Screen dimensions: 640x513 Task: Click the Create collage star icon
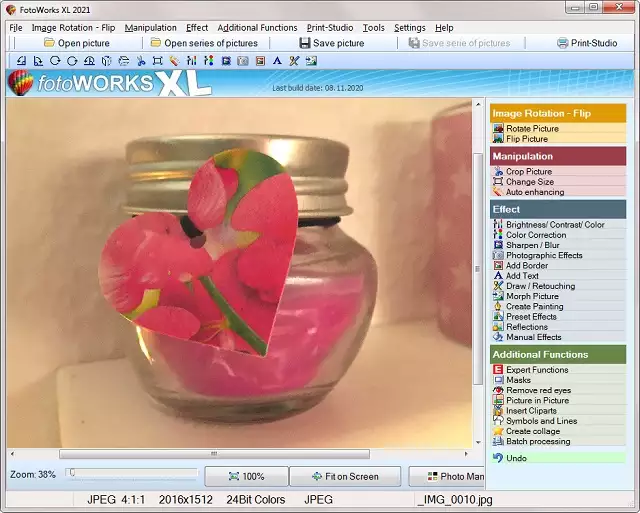click(x=498, y=431)
